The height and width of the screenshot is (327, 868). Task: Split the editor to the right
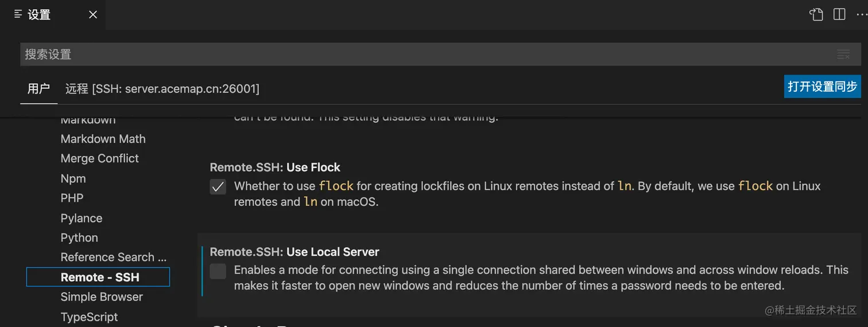[839, 14]
